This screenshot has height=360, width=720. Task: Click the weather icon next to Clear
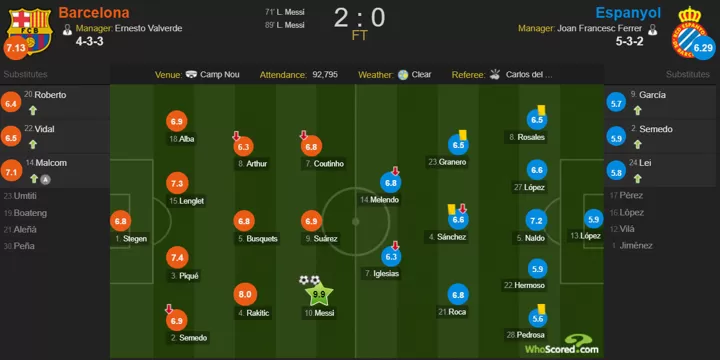[403, 74]
